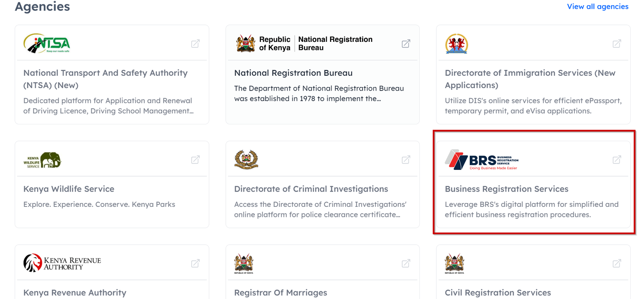
Task: Follow the View all agencies link
Action: coord(597,6)
